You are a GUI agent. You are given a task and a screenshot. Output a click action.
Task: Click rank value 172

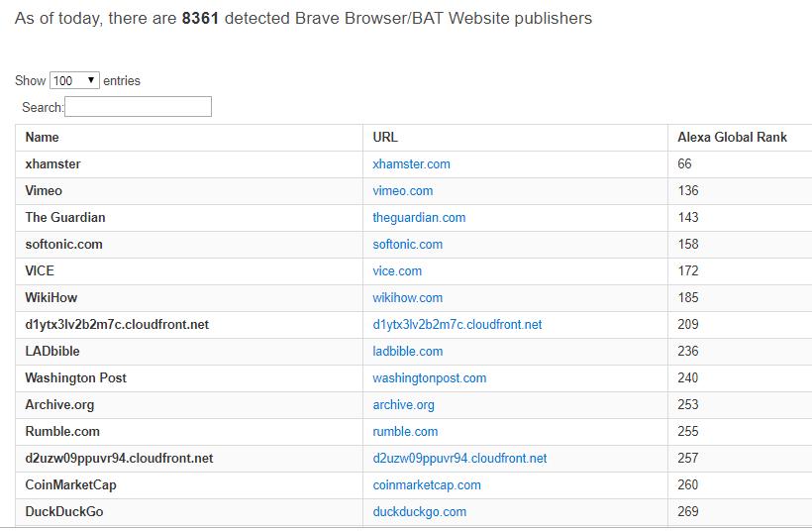688,270
